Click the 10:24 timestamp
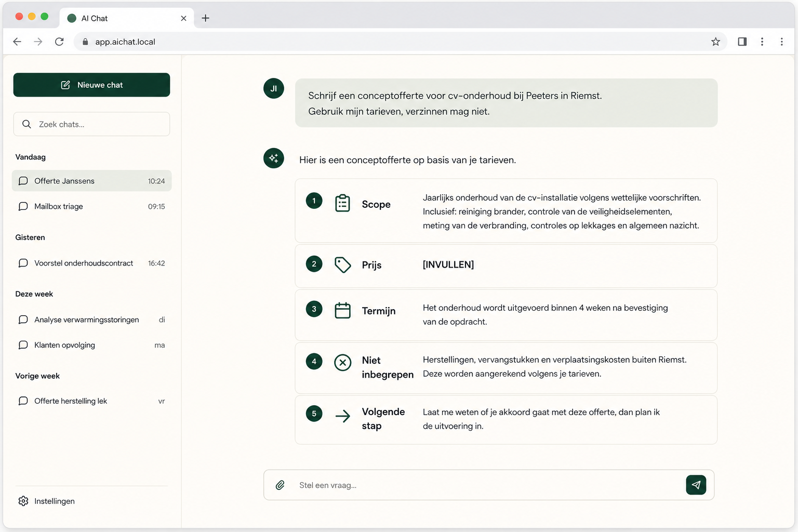 [156, 181]
